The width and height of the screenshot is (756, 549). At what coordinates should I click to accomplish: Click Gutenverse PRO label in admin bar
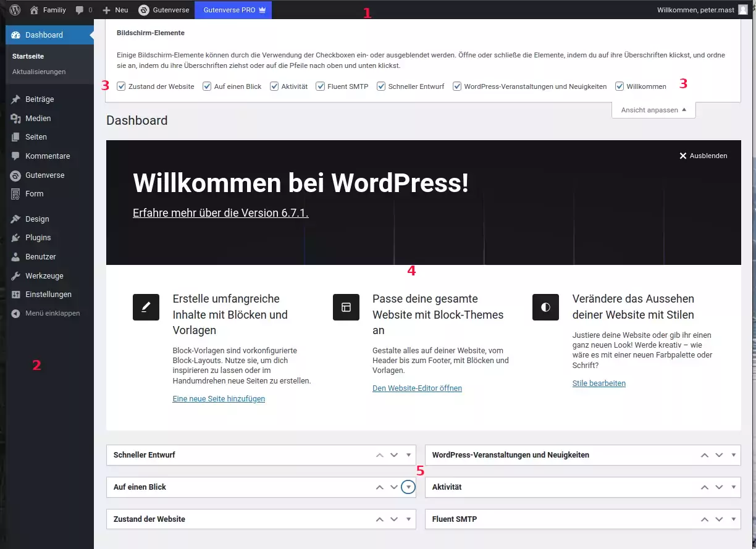coord(229,10)
